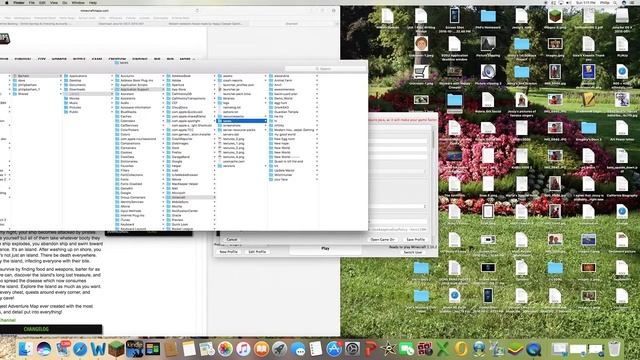Expand arrow beside the Public folder
The image size is (640, 360).
pos(112,112)
